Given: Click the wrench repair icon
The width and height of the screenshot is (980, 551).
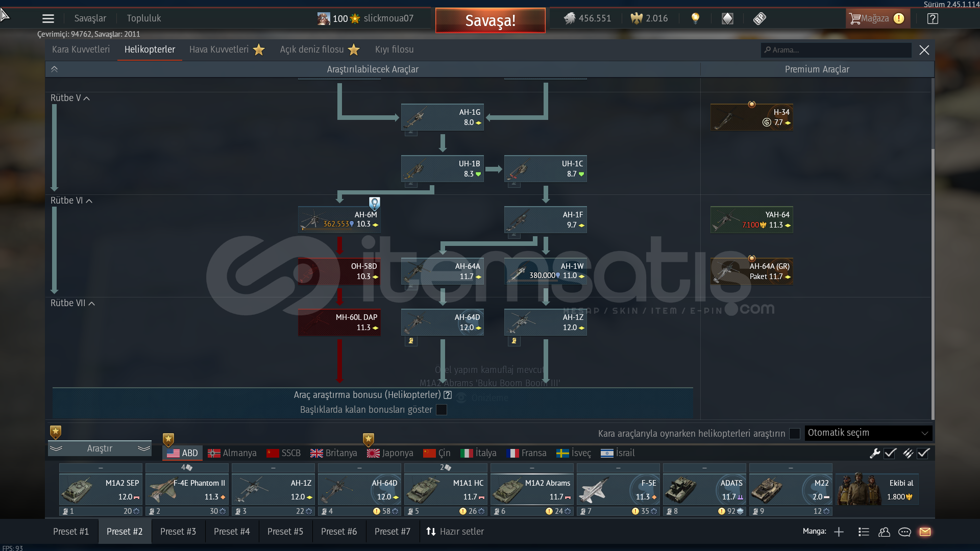Looking at the screenshot, I should click(875, 453).
